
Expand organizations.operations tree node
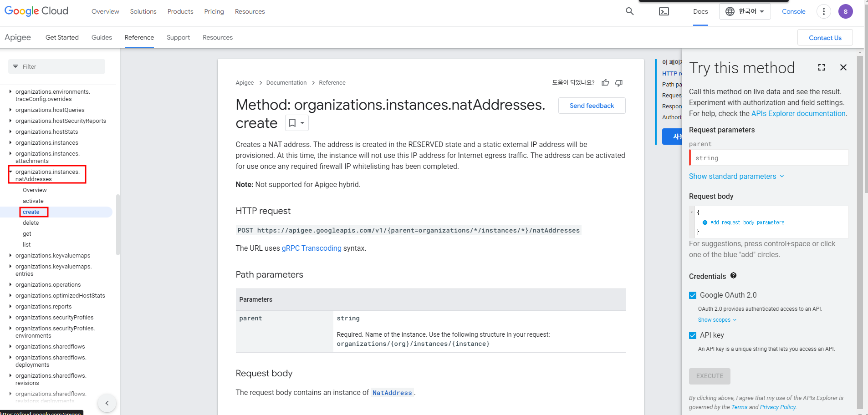(10, 284)
